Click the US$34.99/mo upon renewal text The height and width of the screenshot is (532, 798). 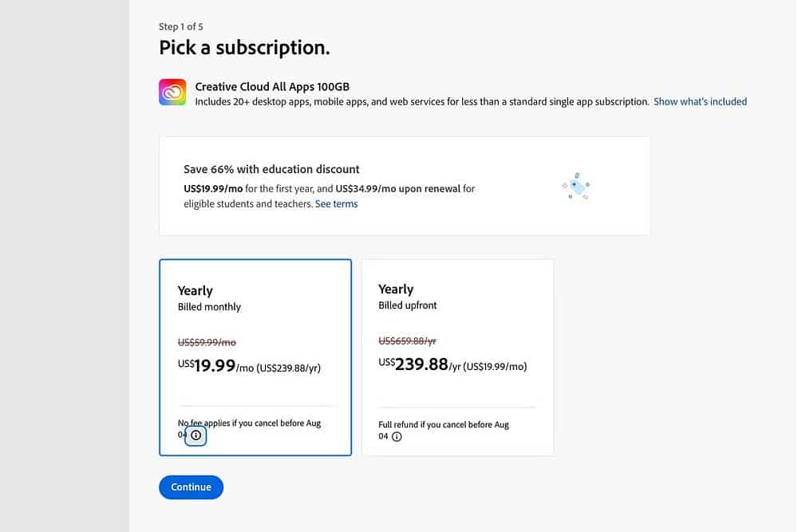[398, 189]
